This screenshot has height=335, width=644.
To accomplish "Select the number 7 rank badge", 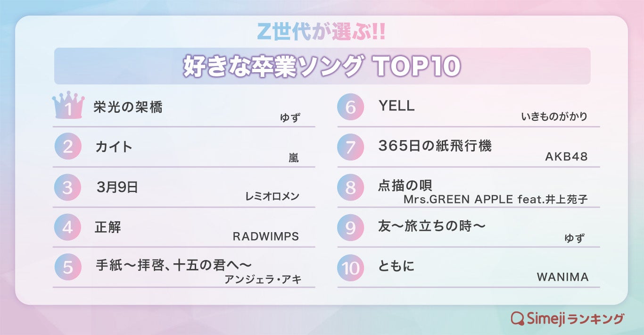I will (x=351, y=147).
